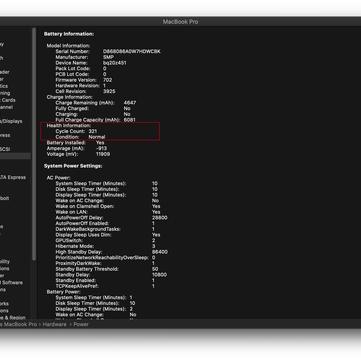Click the 'PrioritizeNetworkReachabilityOverSleep:' label
This screenshot has width=361, height=361.
102,258
